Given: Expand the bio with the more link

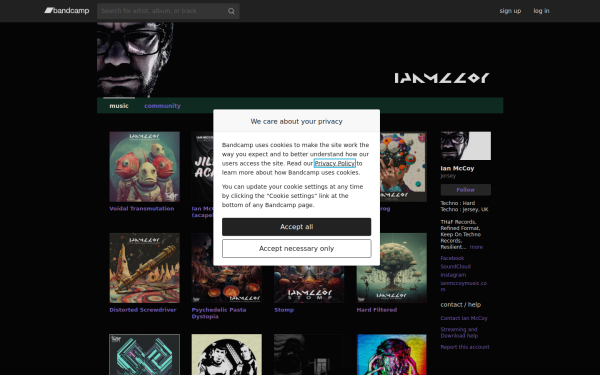Looking at the screenshot, I should [476, 247].
